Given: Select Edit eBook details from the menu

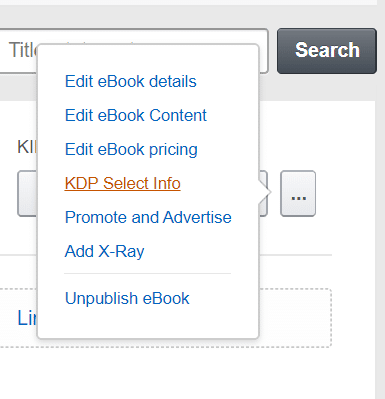Looking at the screenshot, I should click(x=131, y=81).
